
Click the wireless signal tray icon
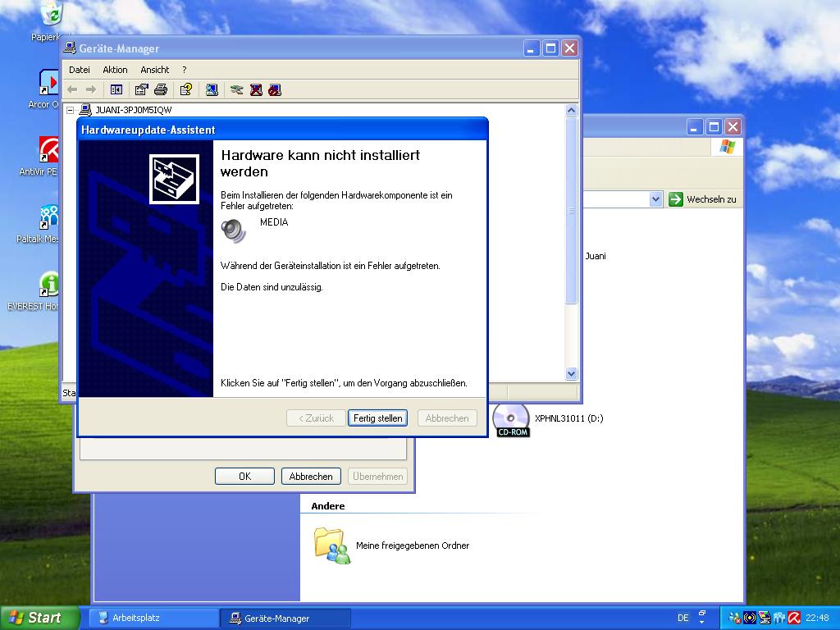[x=750, y=618]
